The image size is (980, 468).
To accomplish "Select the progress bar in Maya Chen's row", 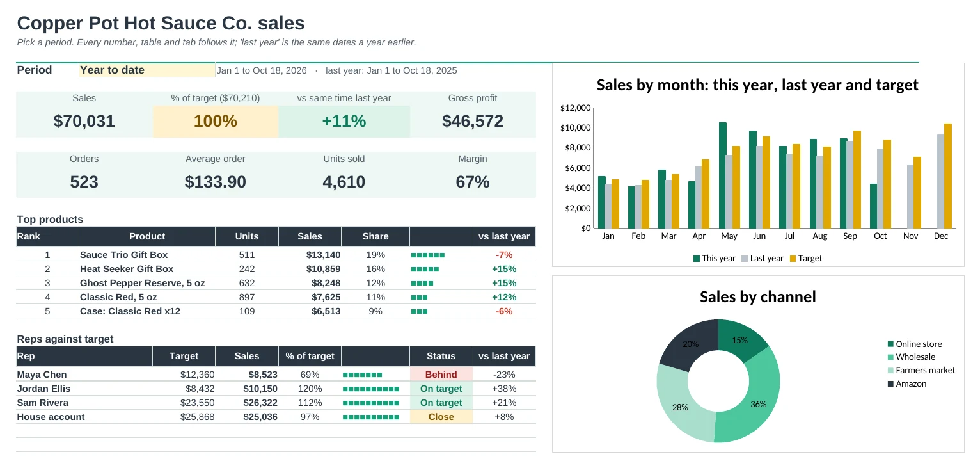I will point(362,375).
